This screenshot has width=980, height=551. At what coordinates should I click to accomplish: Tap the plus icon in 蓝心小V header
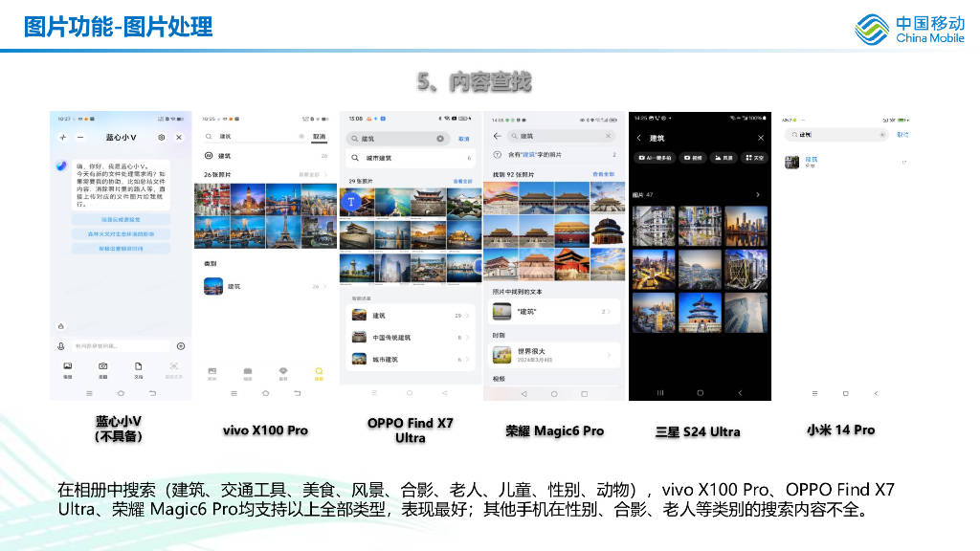(62, 138)
